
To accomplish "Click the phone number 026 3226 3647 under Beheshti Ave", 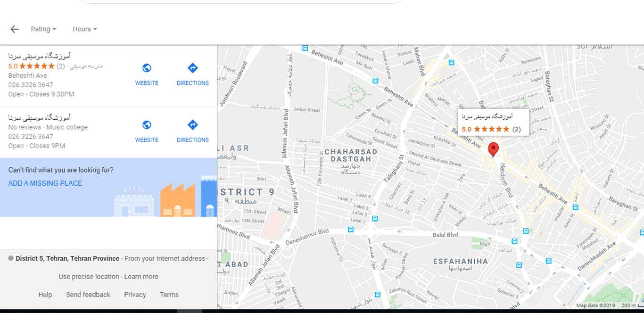I will coord(31,85).
